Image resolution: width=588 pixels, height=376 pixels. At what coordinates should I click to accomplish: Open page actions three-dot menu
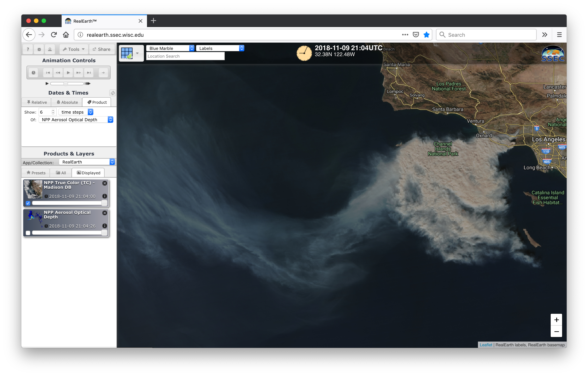405,35
